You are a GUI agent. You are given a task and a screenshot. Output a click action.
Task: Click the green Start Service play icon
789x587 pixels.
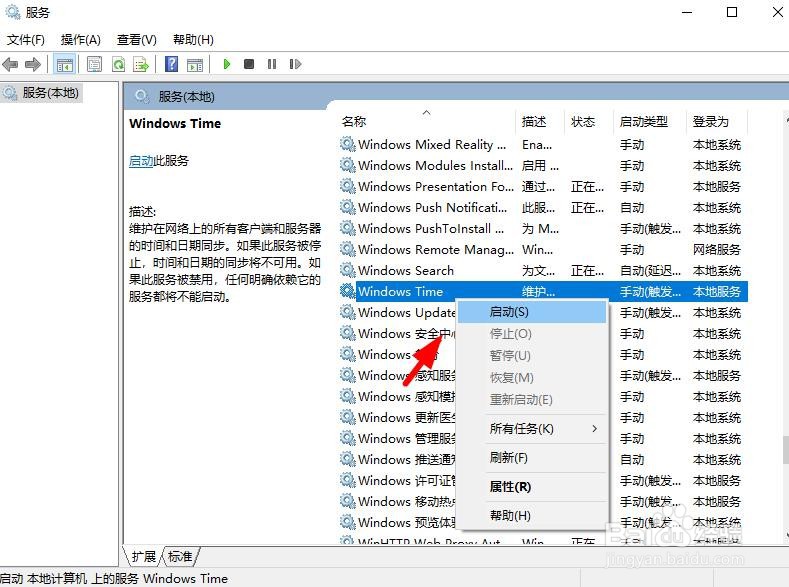point(226,64)
